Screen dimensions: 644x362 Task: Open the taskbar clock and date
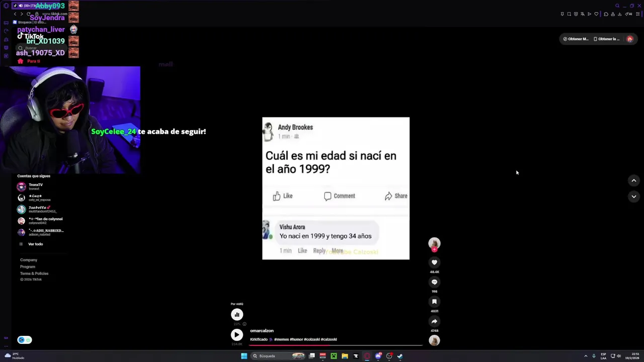(x=632, y=356)
